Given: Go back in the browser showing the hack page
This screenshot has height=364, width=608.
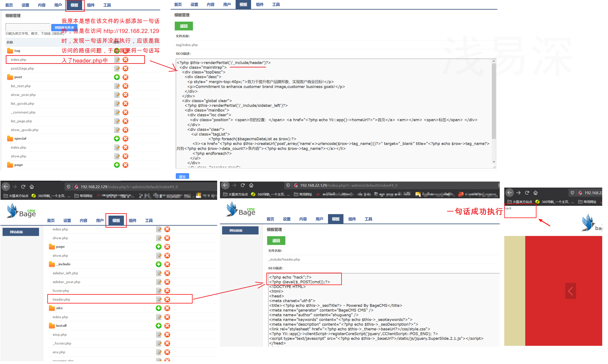Looking at the screenshot, I should [x=510, y=193].
